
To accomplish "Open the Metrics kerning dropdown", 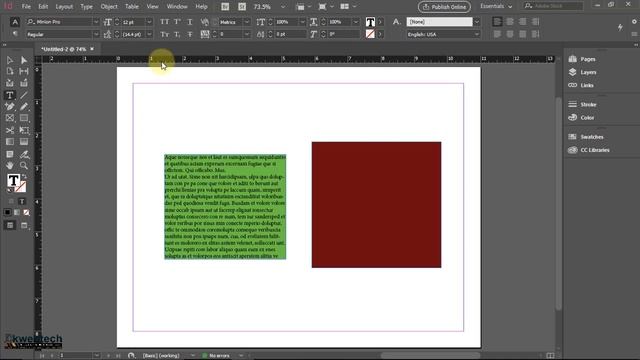I will tap(247, 22).
